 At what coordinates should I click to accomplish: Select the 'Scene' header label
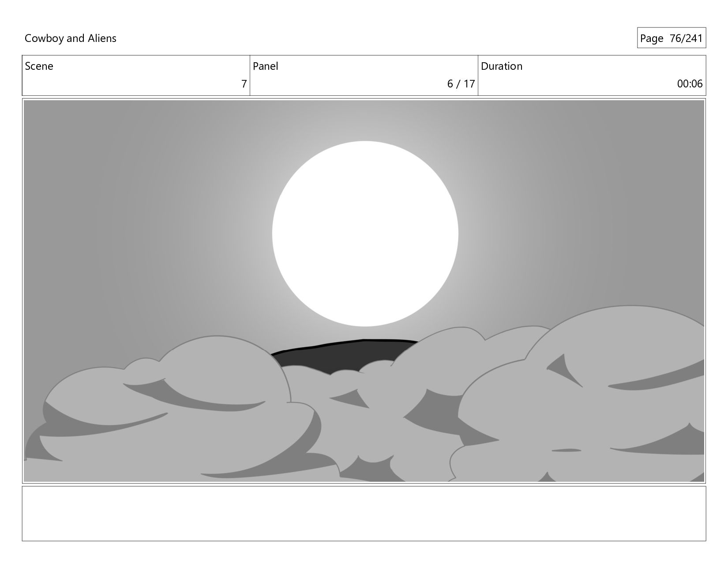pos(39,66)
